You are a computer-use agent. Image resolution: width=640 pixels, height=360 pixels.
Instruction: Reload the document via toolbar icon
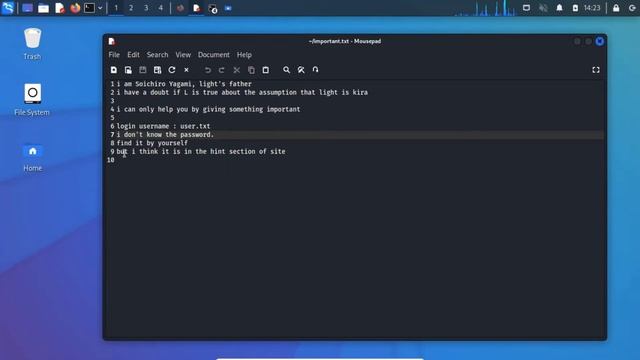click(x=172, y=70)
